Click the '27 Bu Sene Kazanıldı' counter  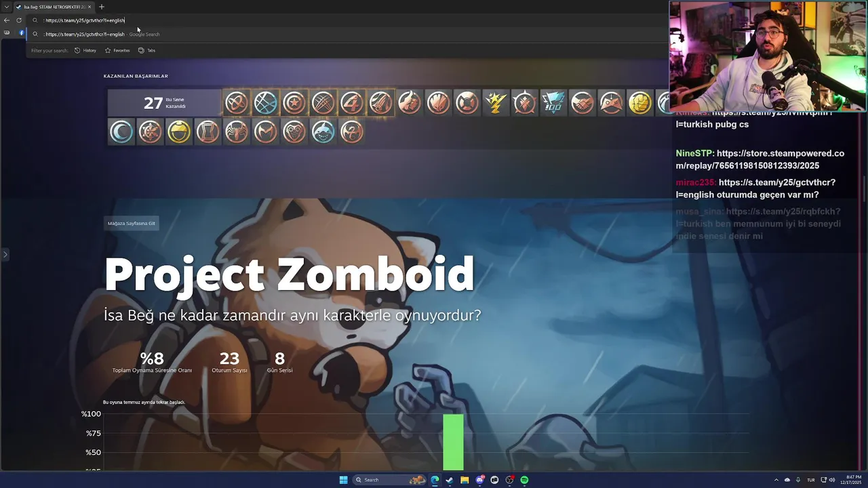tap(165, 103)
